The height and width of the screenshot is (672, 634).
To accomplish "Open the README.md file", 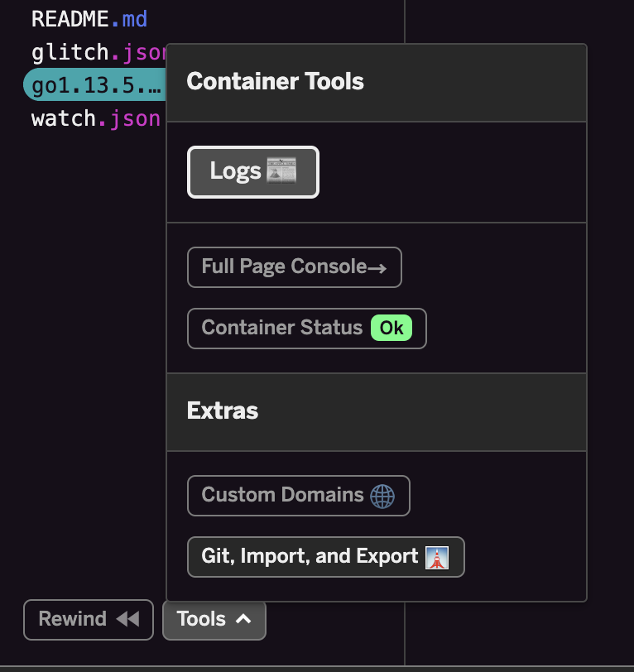I will (x=89, y=19).
